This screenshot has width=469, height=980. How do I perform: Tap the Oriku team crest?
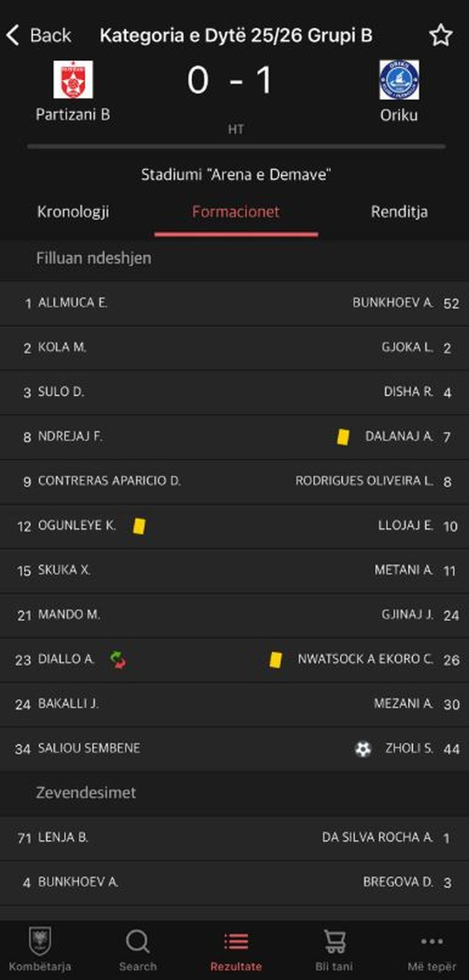point(399,80)
